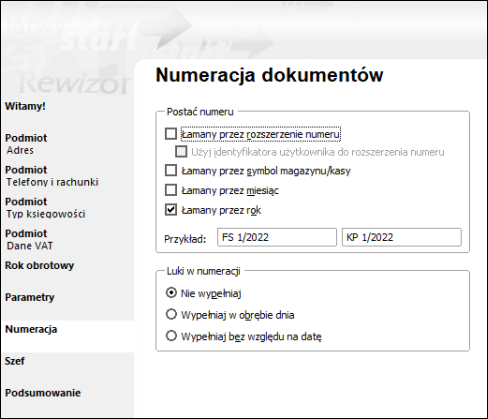Open Podmiot Telefony i rachunki step
This screenshot has width=488, height=419.
[52, 176]
